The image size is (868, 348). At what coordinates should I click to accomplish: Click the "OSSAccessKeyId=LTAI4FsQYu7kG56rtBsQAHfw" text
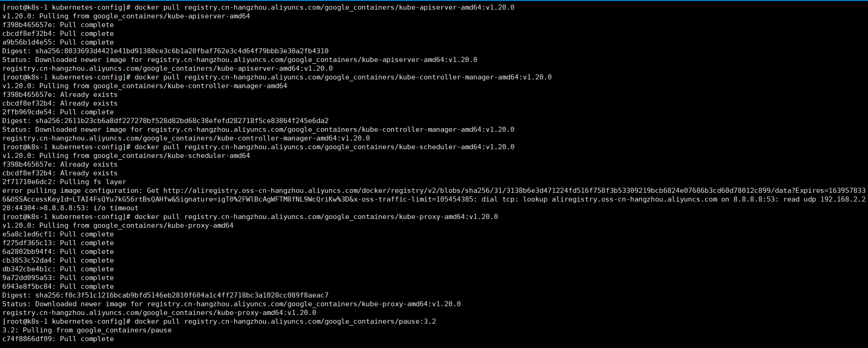[x=93, y=199]
